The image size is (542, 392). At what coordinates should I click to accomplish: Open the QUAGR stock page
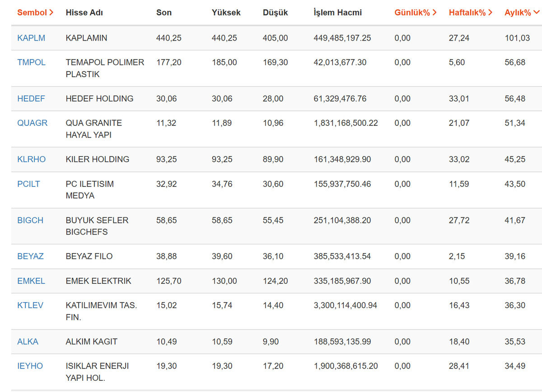coord(33,123)
